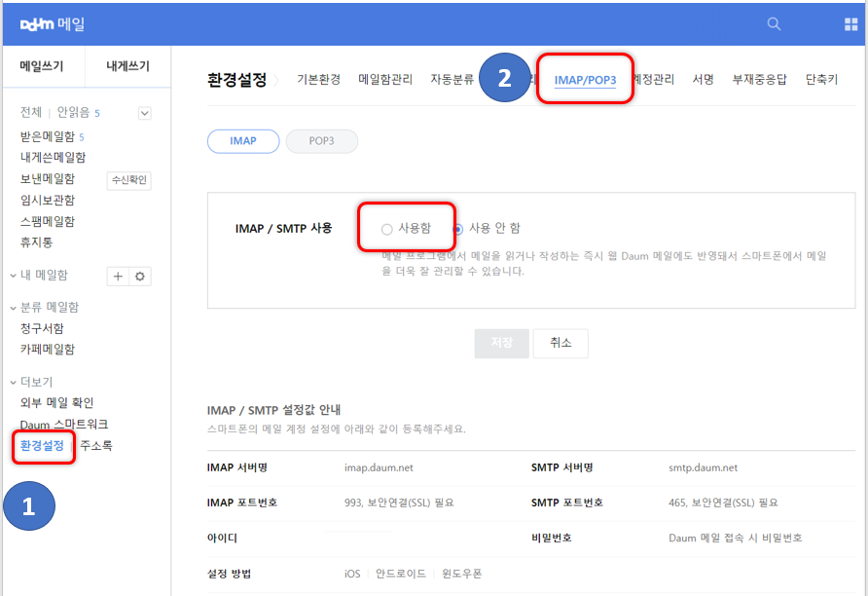The image size is (868, 596).
Task: Open Daum 스마트워크 link
Action: tap(64, 425)
